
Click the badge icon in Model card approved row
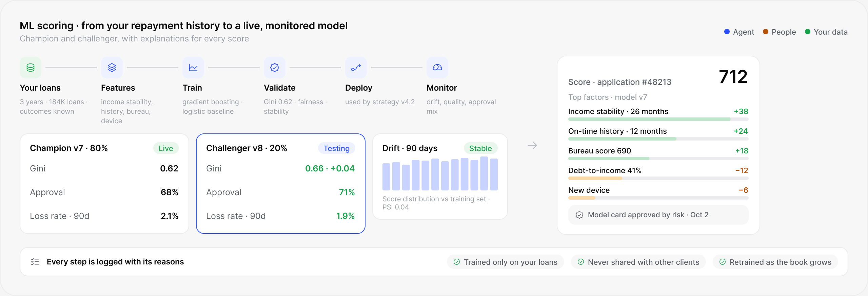579,215
